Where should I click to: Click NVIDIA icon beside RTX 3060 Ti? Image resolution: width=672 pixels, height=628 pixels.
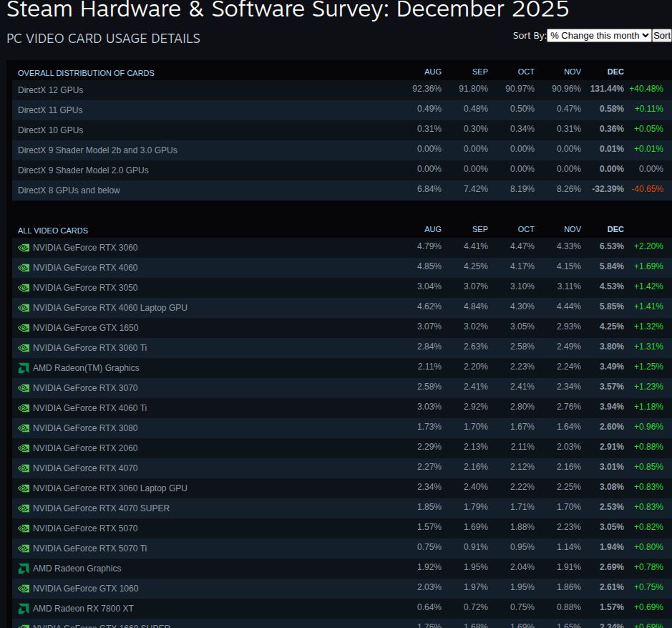pos(24,348)
